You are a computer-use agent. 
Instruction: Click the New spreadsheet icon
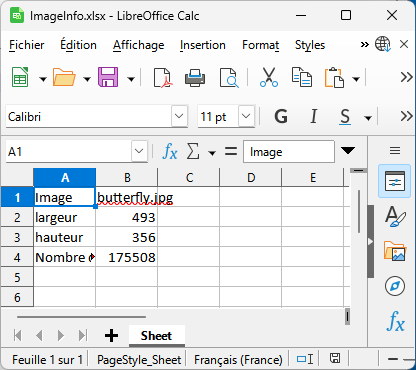point(20,77)
